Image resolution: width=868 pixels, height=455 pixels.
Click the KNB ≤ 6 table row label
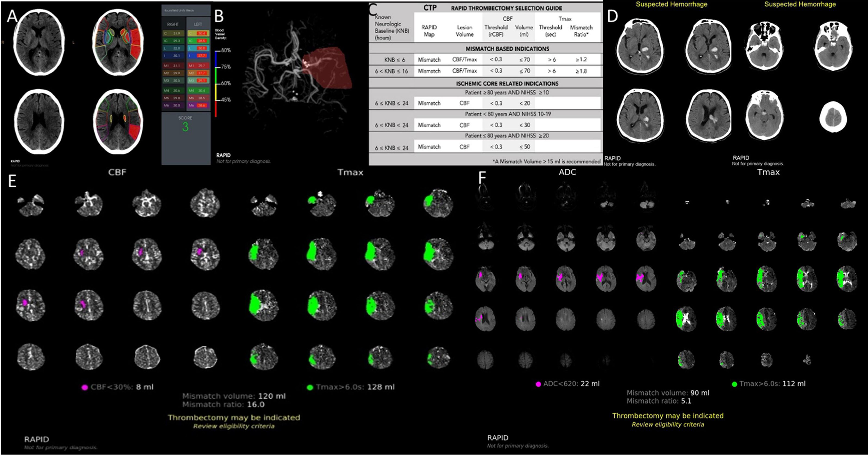(x=395, y=60)
